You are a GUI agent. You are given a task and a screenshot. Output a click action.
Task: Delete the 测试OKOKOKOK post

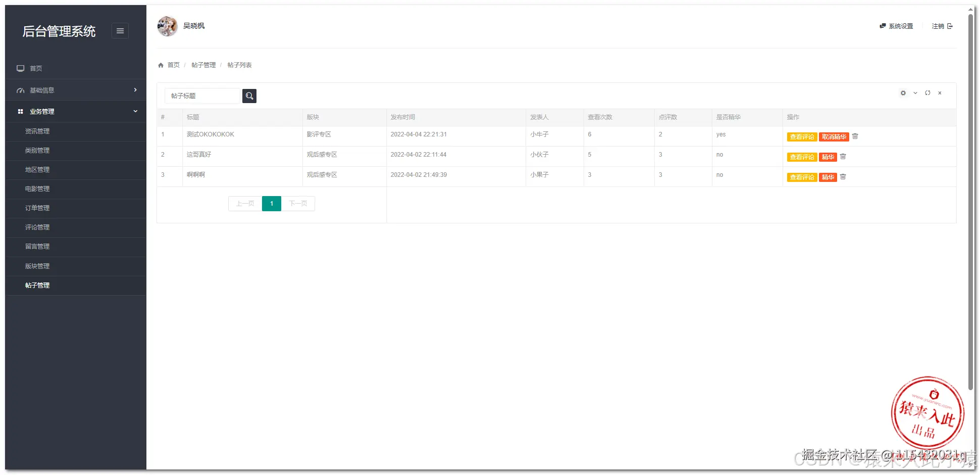pyautogui.click(x=855, y=136)
